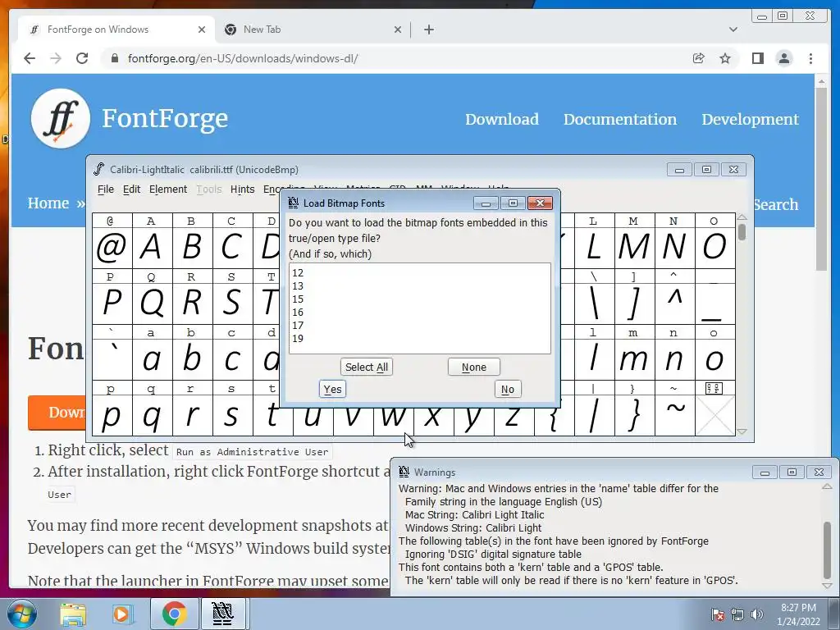840x630 pixels.
Task: Open Chrome three-dot menu
Action: [x=810, y=58]
